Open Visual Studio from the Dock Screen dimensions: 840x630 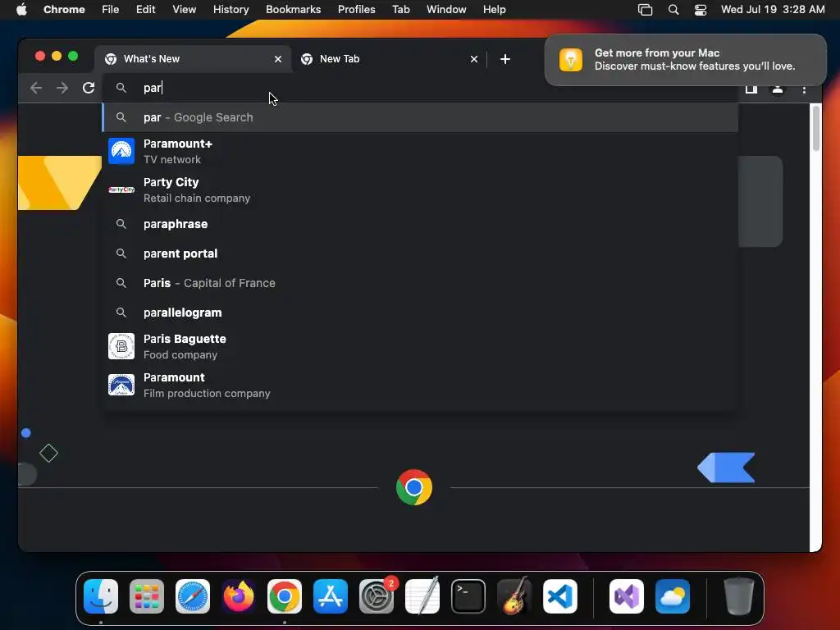(626, 596)
